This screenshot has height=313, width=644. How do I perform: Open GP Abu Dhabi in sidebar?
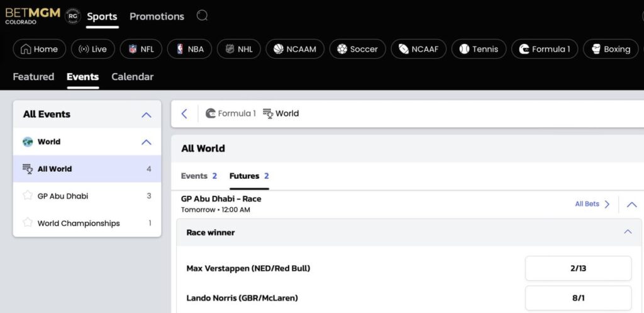pos(87,196)
